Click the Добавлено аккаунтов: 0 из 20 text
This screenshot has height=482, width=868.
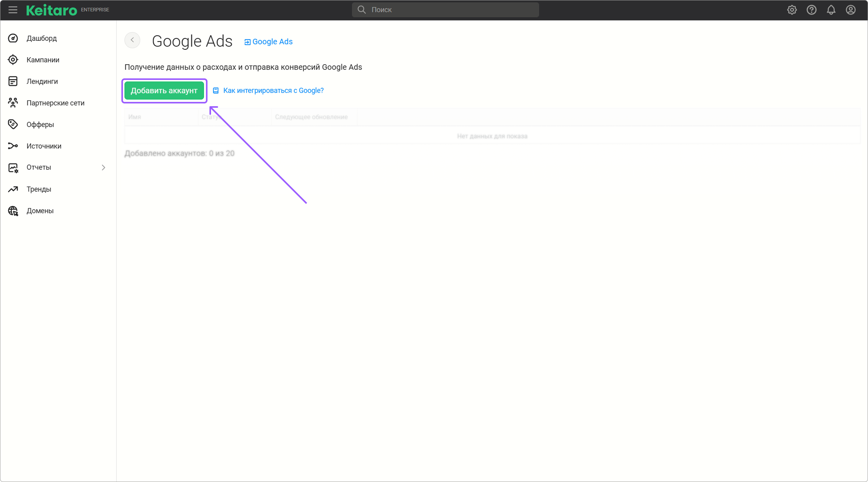(179, 153)
